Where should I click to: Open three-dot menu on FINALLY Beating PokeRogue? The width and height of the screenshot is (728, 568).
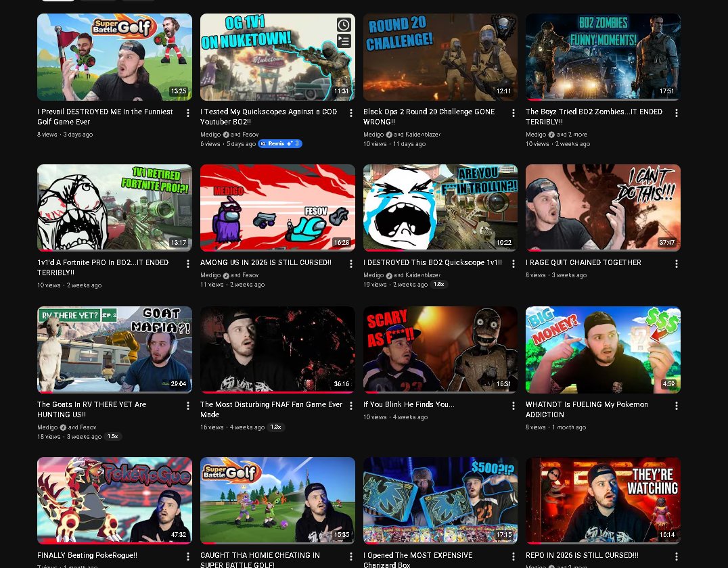pos(187,557)
